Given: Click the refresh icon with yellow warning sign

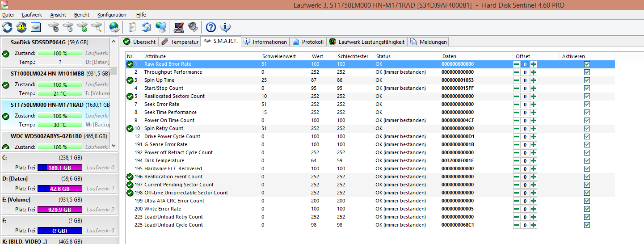Looking at the screenshot, I should [x=21, y=27].
